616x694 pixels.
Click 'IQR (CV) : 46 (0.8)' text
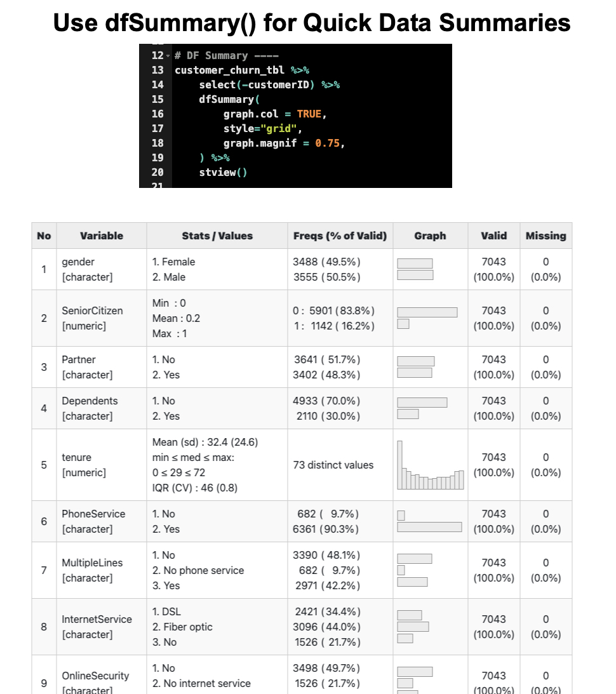[195, 488]
